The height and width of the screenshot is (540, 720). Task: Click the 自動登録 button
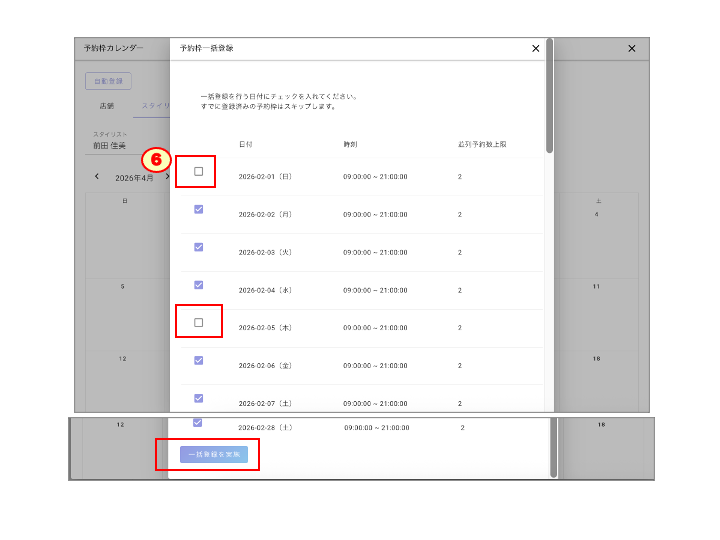click(x=108, y=81)
